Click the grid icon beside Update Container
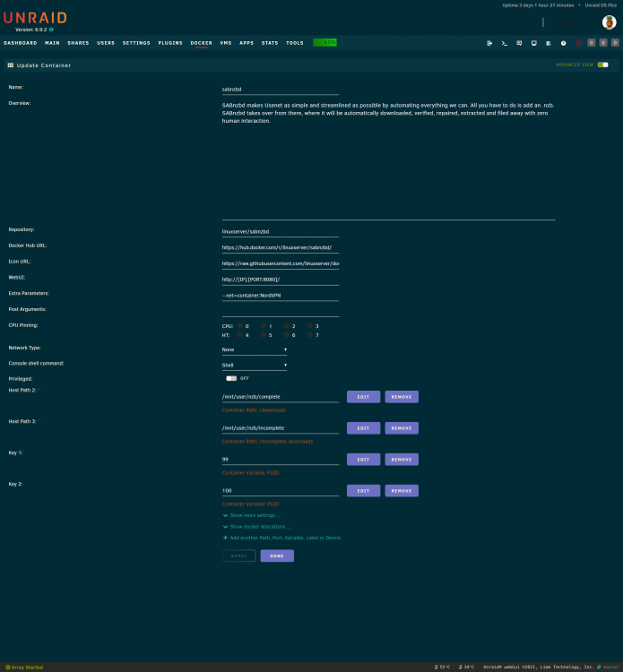The width and height of the screenshot is (623, 672). (11, 65)
